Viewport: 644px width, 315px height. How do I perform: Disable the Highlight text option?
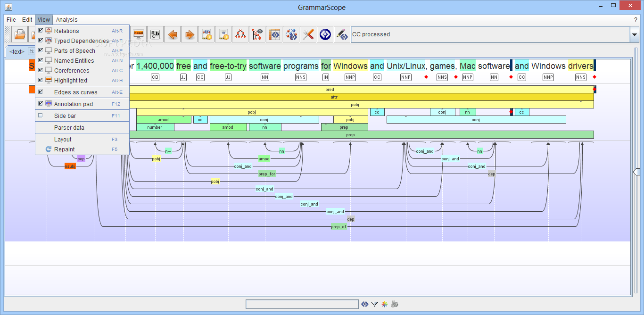[x=82, y=80]
